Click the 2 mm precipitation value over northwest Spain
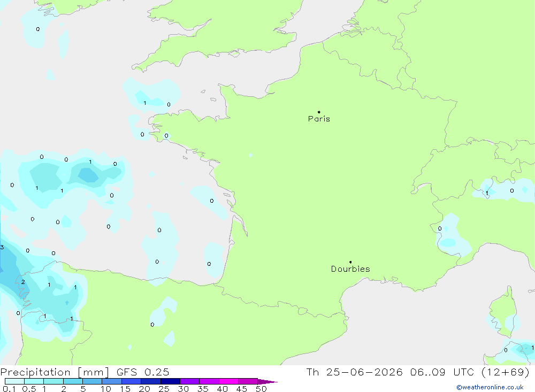The width and height of the screenshot is (535, 392). (23, 282)
